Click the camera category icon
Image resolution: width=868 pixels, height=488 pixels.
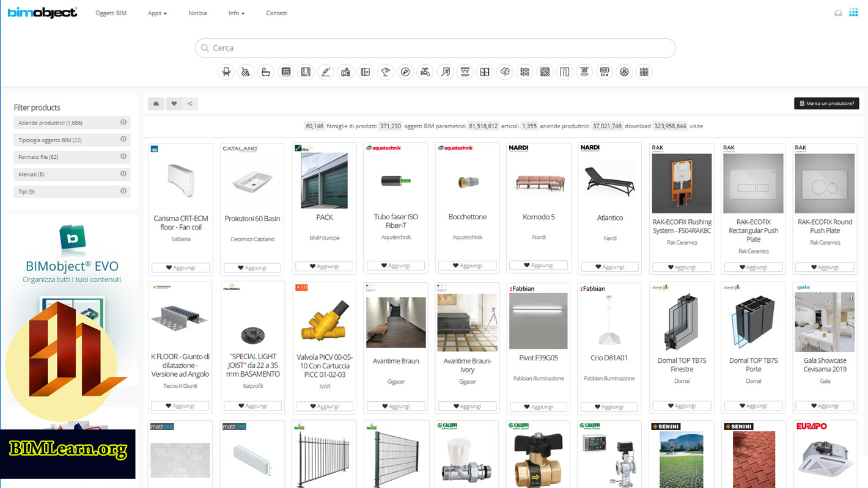click(x=345, y=71)
